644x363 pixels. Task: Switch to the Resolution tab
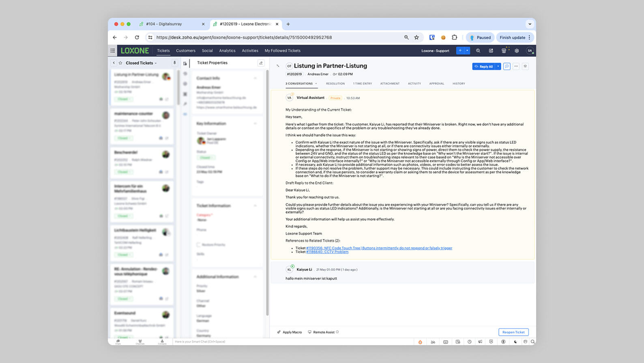(x=335, y=84)
